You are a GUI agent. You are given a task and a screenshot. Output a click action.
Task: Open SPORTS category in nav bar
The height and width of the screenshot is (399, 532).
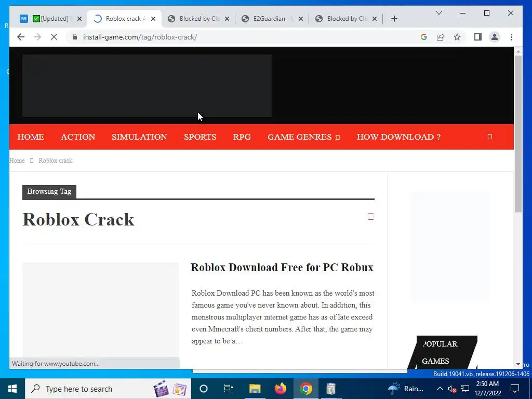200,137
